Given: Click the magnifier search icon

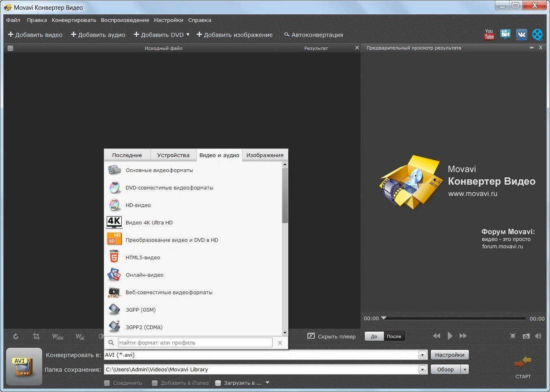Looking at the screenshot, I should (111, 342).
